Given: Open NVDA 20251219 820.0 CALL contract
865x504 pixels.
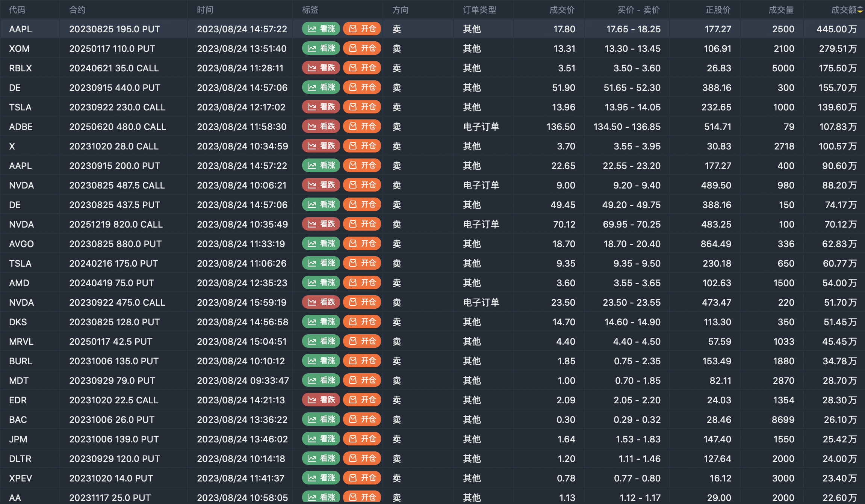Looking at the screenshot, I should 116,224.
